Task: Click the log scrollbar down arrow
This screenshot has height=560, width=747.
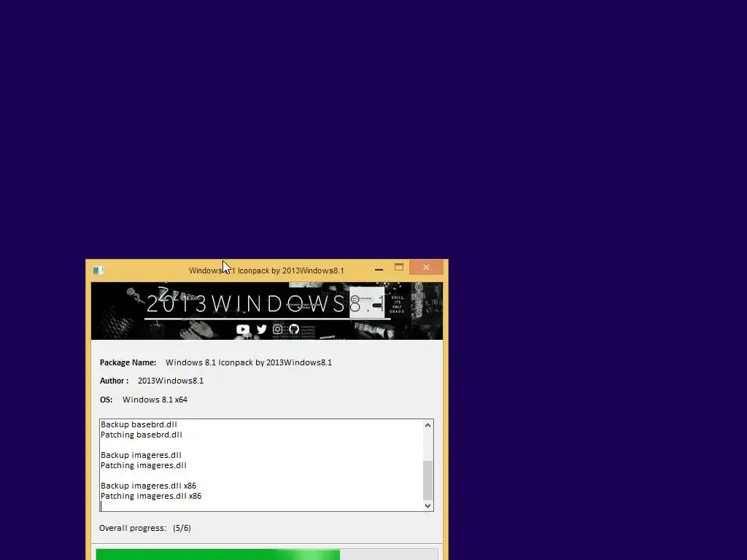Action: coord(427,506)
